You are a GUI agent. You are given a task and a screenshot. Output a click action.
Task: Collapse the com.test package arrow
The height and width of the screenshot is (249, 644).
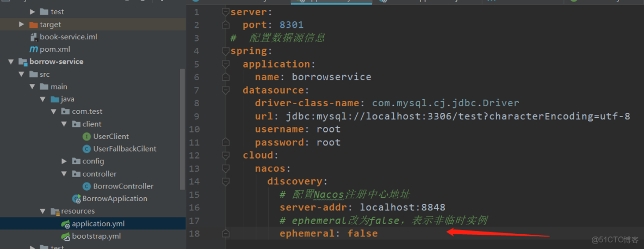coord(53,112)
